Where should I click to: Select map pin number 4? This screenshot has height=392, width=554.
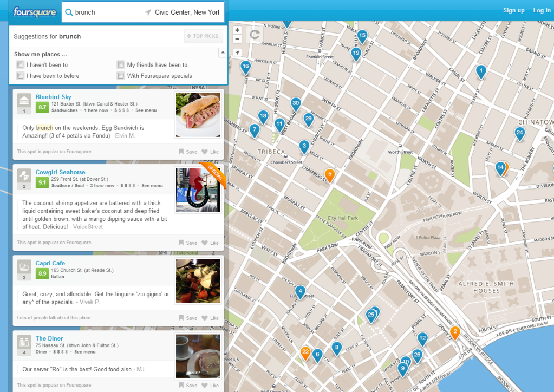[301, 292]
